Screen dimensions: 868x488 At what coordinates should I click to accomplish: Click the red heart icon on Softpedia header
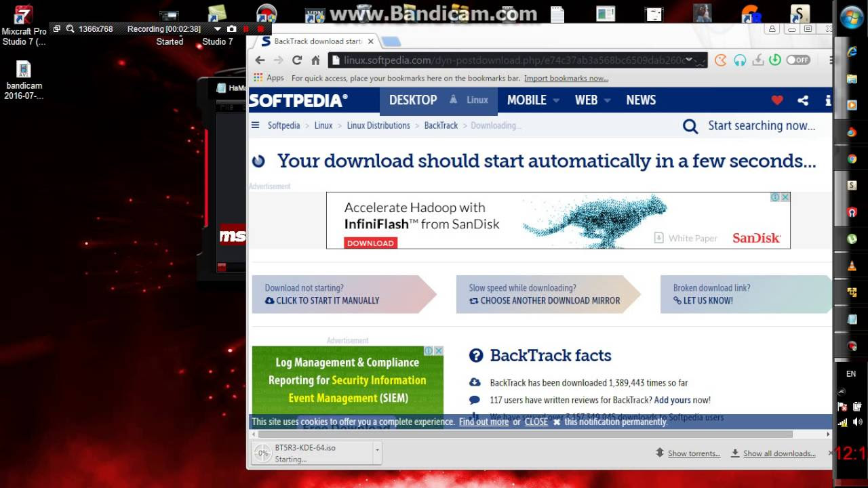[777, 100]
